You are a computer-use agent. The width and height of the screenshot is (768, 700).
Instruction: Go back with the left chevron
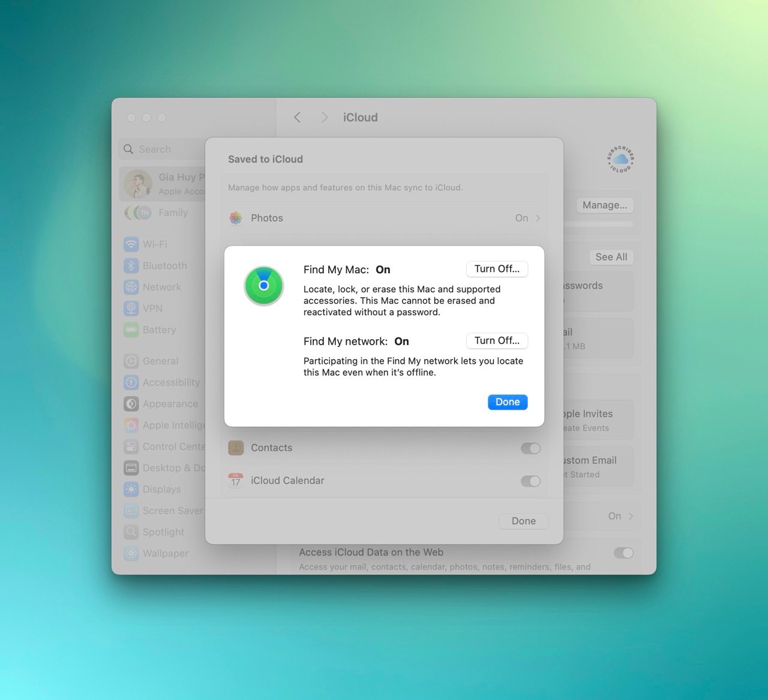(298, 118)
